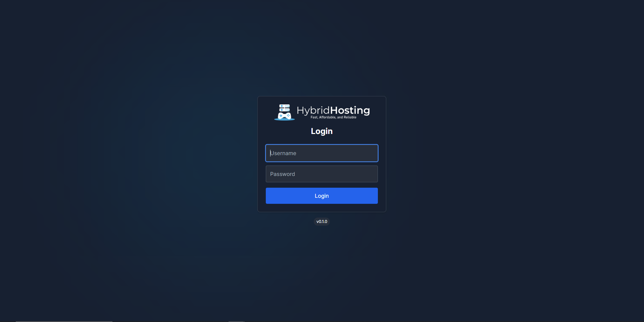
Task: Click the taskbar element near bottom center
Action: [236, 321]
